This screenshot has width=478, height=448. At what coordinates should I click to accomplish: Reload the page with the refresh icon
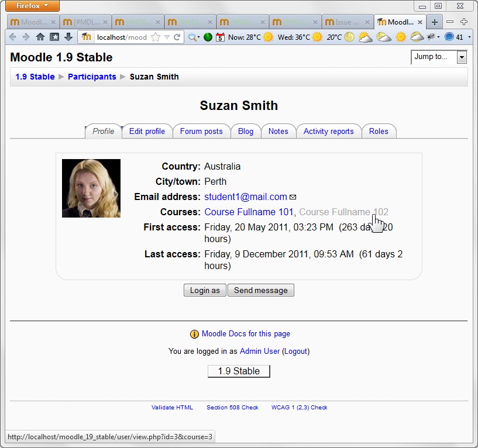(x=177, y=37)
